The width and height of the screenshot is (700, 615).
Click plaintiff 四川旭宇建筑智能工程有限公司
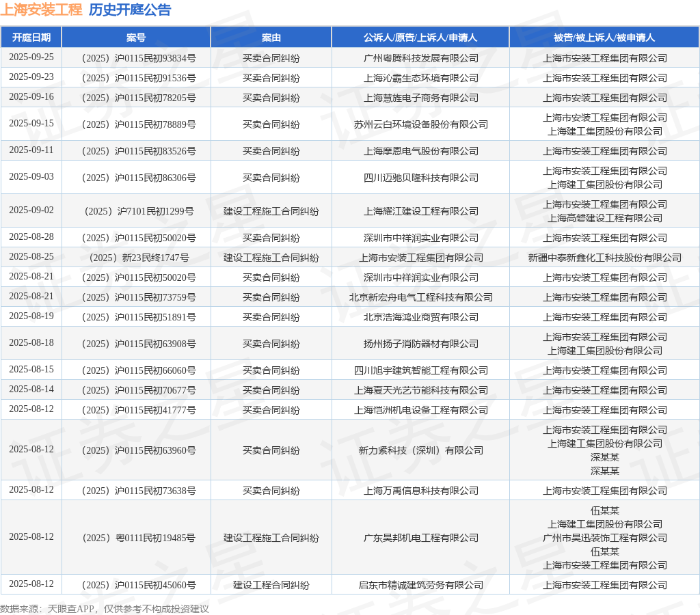click(421, 370)
